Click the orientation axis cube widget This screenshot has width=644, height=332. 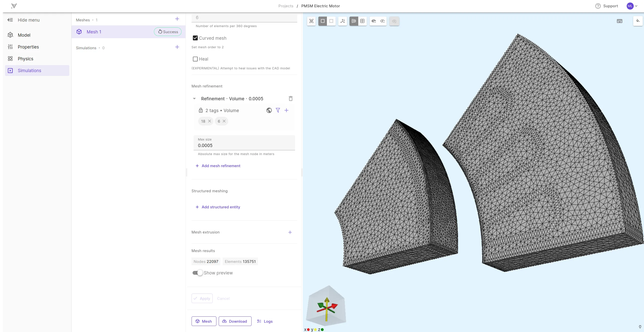326,306
